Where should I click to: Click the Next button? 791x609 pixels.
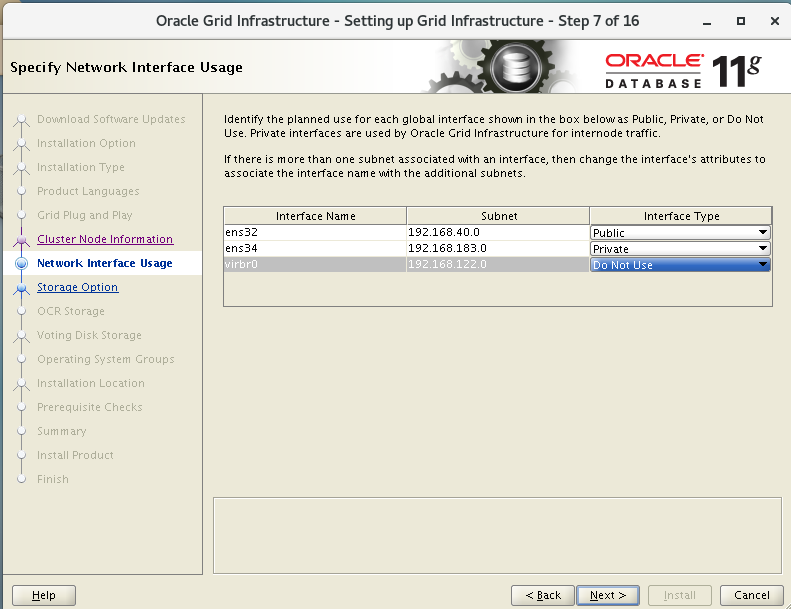(x=608, y=595)
